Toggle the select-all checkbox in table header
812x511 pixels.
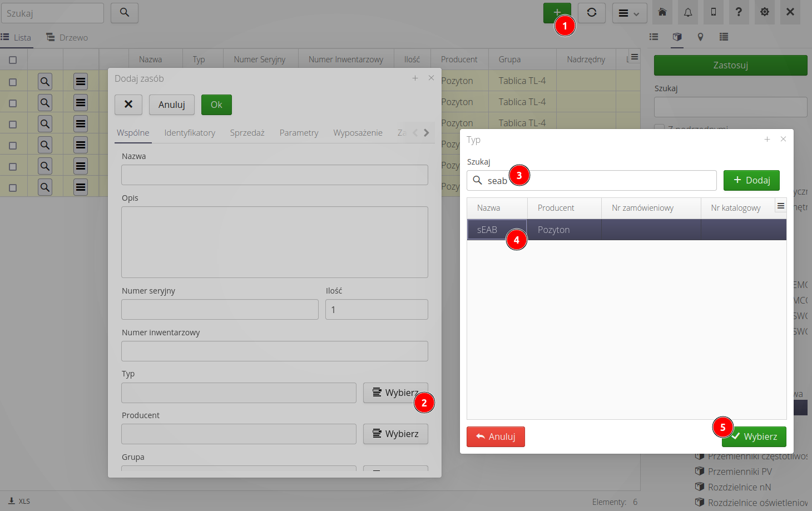pyautogui.click(x=13, y=60)
